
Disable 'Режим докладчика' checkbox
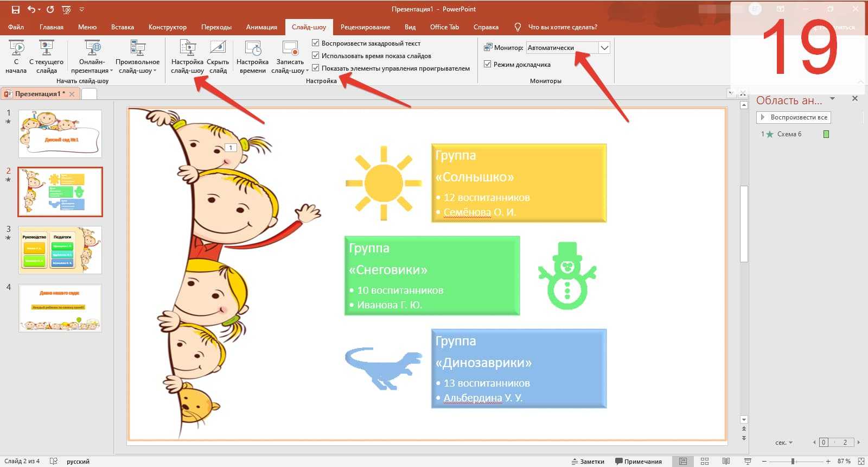pos(487,64)
